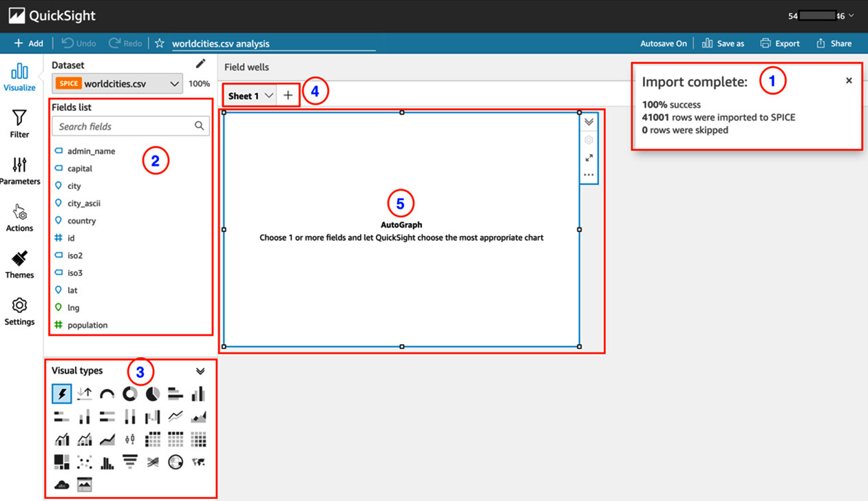This screenshot has width=868, height=501.
Task: Switch to the Sheet 1 tab
Action: 243,96
